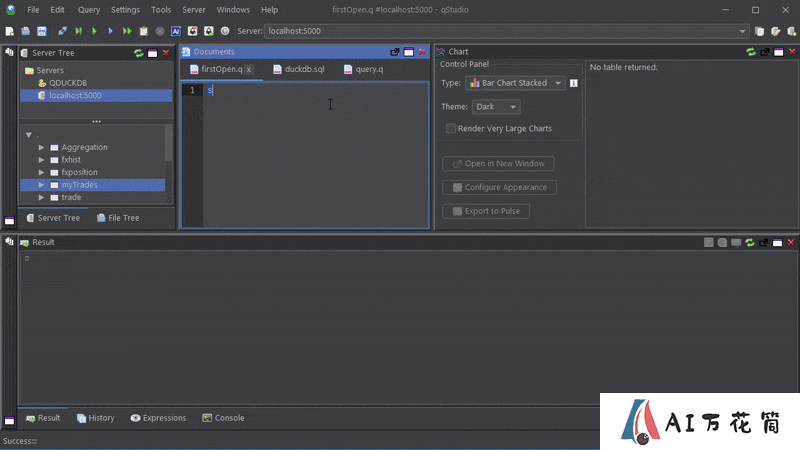Viewport: 800px width, 450px height.
Task: Click the Open File toolbar icon
Action: [26, 31]
